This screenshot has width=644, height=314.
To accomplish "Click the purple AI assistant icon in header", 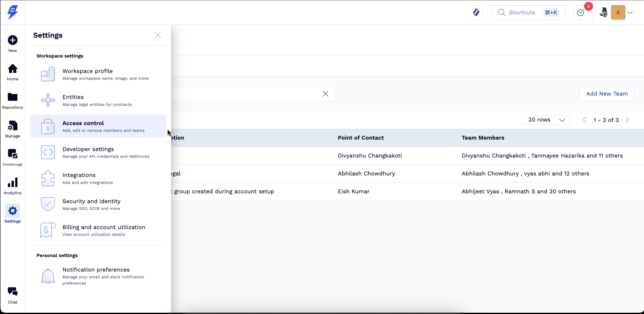I will point(476,13).
